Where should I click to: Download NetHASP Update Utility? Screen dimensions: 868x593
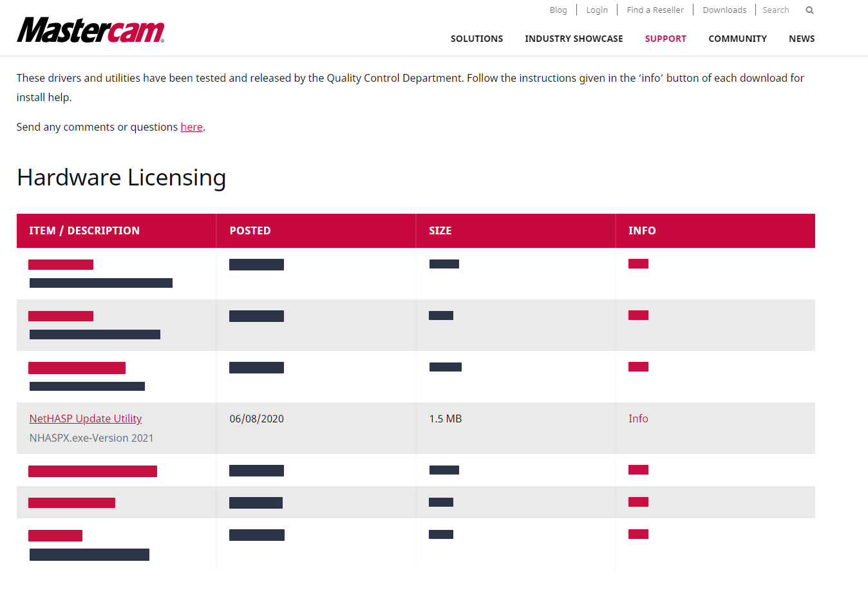pos(86,419)
